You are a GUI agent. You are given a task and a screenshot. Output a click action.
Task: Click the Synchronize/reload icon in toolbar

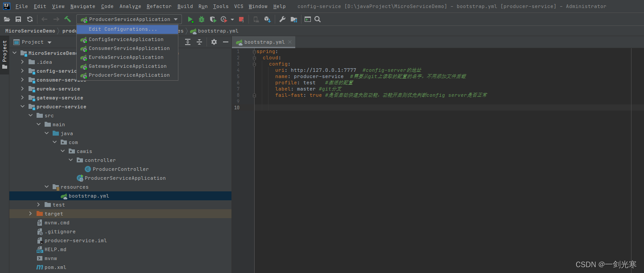tap(30, 19)
